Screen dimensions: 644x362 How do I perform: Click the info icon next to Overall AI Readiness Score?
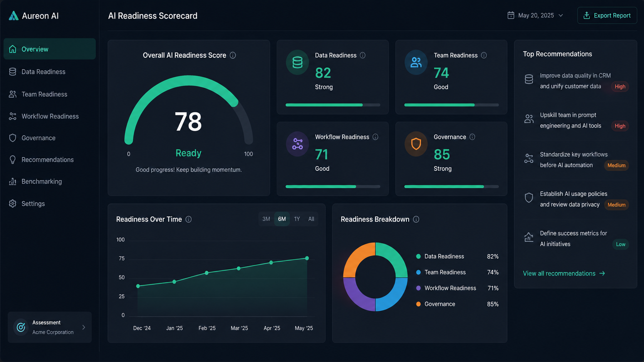pyautogui.click(x=233, y=55)
